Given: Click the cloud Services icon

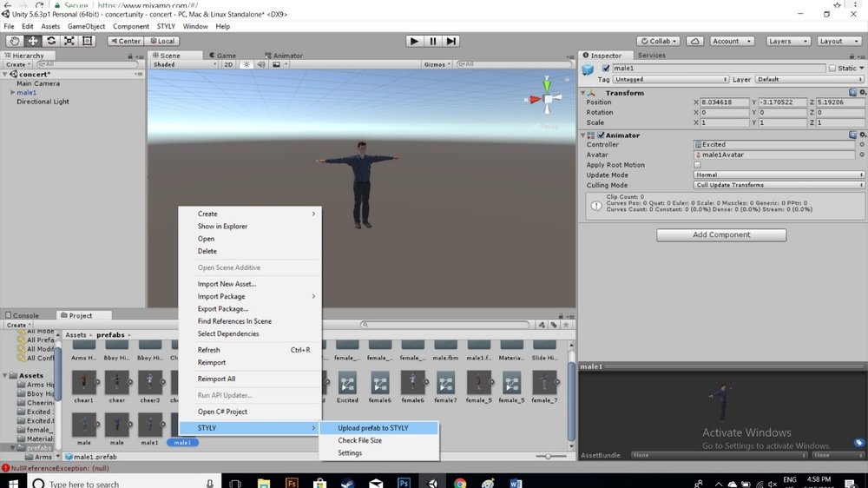Looking at the screenshot, I should 694,41.
